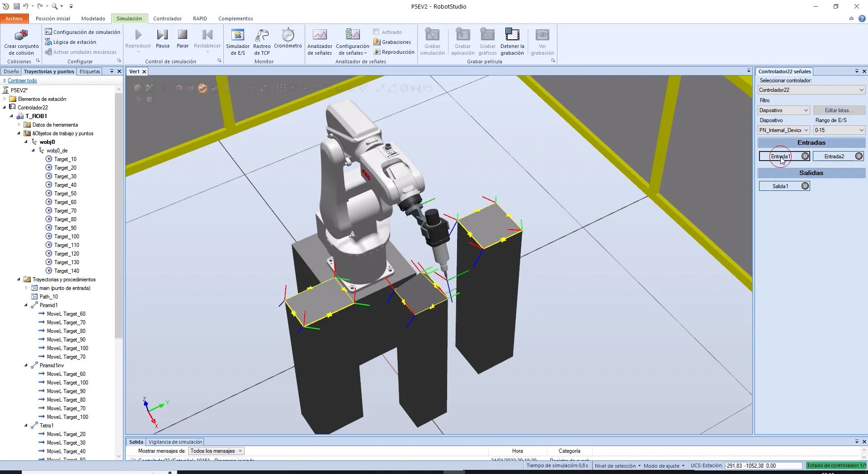Collapse the Controlador22 tree node

coord(5,108)
